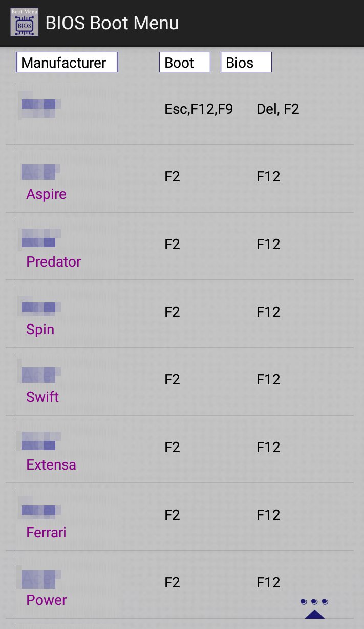Click the F2 boot key in Aspire row
Screen dimensions: 364x629
(172, 177)
